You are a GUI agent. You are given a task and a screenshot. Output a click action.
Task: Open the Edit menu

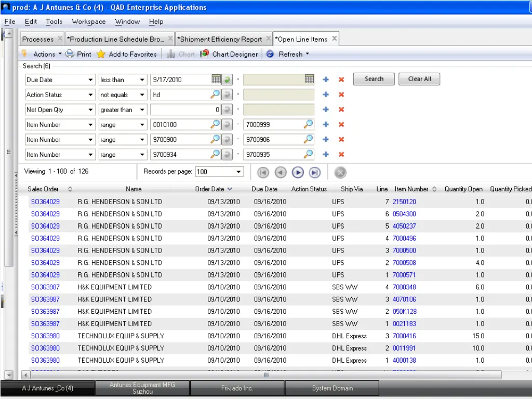31,22
